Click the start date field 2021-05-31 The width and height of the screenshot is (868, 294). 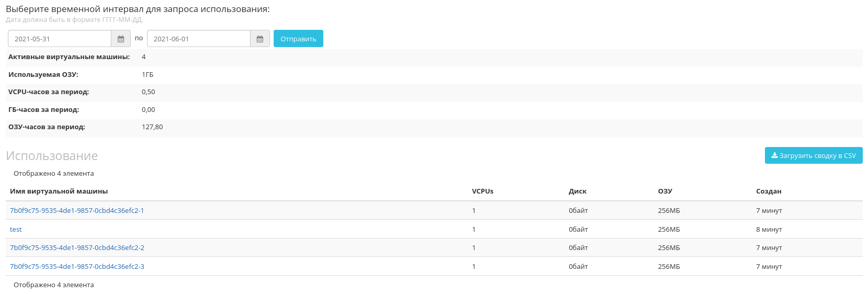pos(60,39)
